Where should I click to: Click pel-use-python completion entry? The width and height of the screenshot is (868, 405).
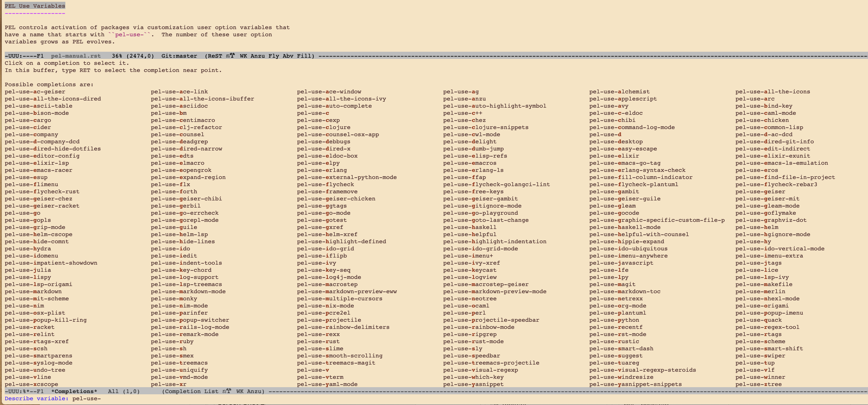pyautogui.click(x=614, y=320)
